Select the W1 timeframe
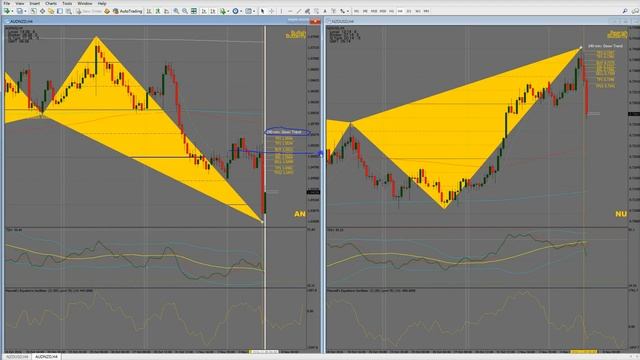640x360 pixels. pyautogui.click(x=418, y=11)
